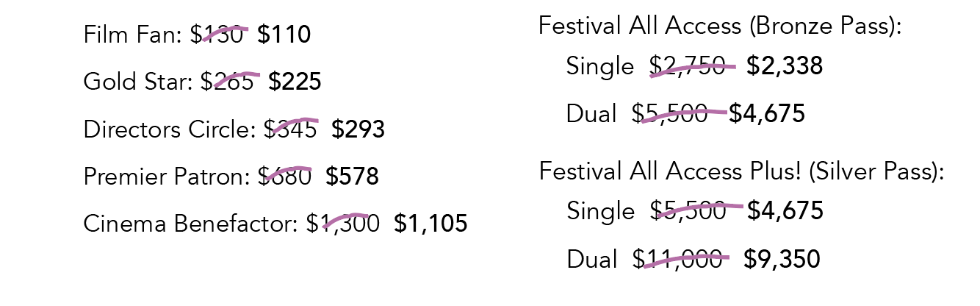
Task: Select the $1,105 Cinema Benefactor price
Action: tap(430, 224)
